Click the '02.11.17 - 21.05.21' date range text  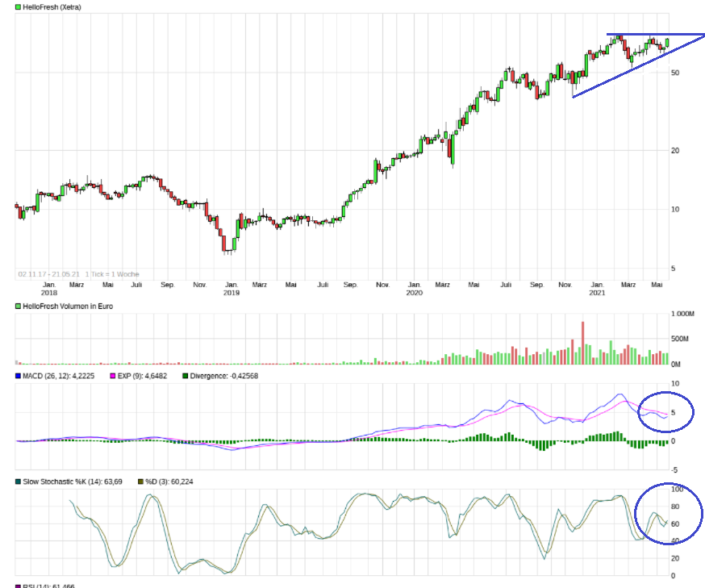[48, 274]
